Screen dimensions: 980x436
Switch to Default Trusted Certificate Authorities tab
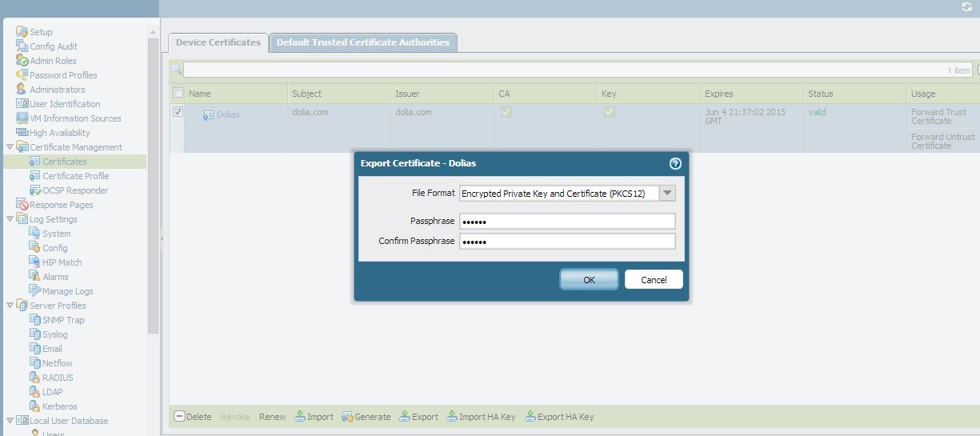[x=363, y=42]
